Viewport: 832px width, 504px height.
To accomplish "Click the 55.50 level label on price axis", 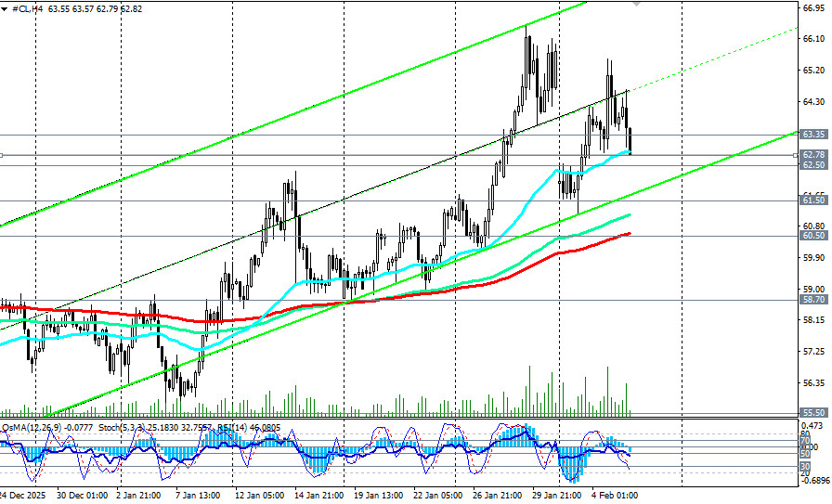I will pos(814,413).
